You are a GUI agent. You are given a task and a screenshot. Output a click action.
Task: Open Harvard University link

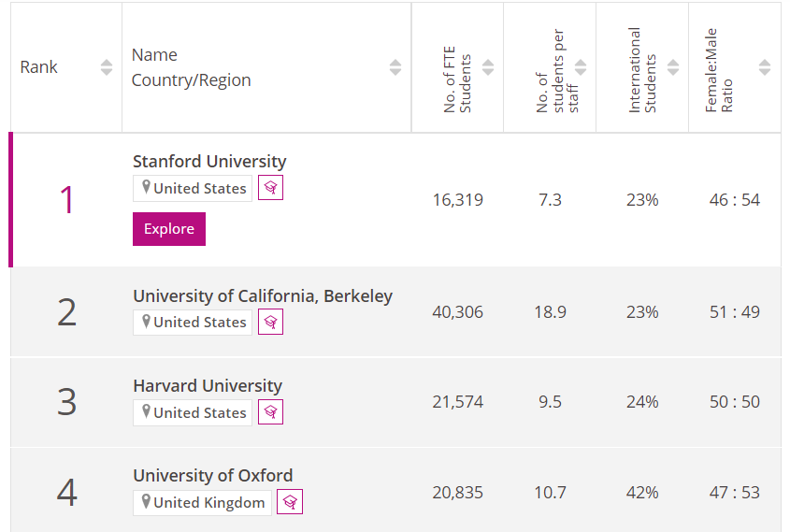pyautogui.click(x=208, y=385)
